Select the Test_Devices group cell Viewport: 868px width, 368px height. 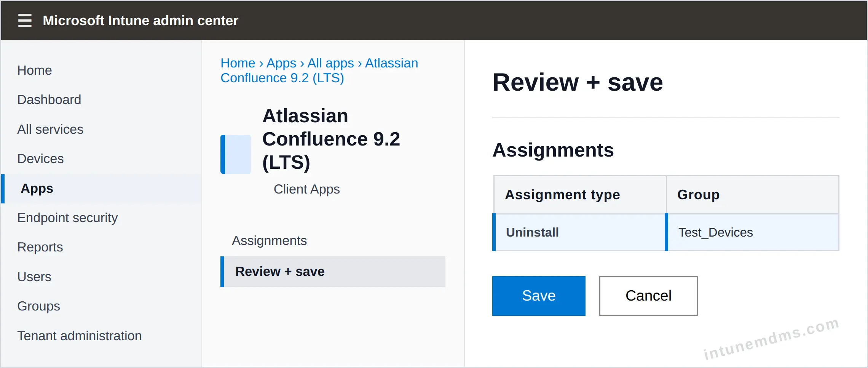click(x=752, y=232)
